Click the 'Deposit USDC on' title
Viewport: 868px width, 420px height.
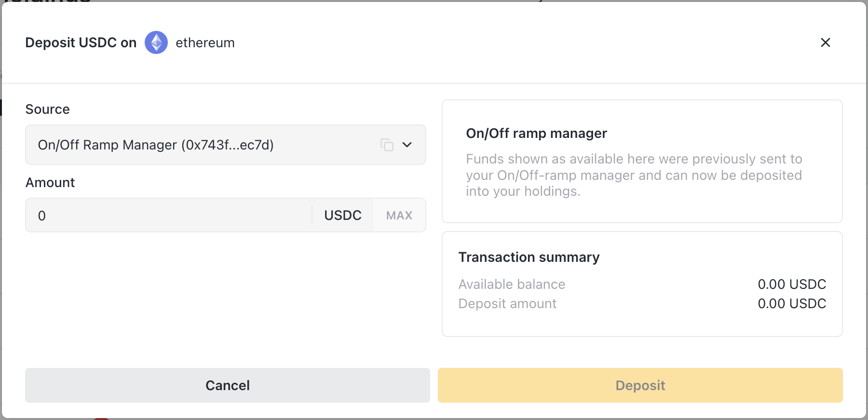pos(81,43)
